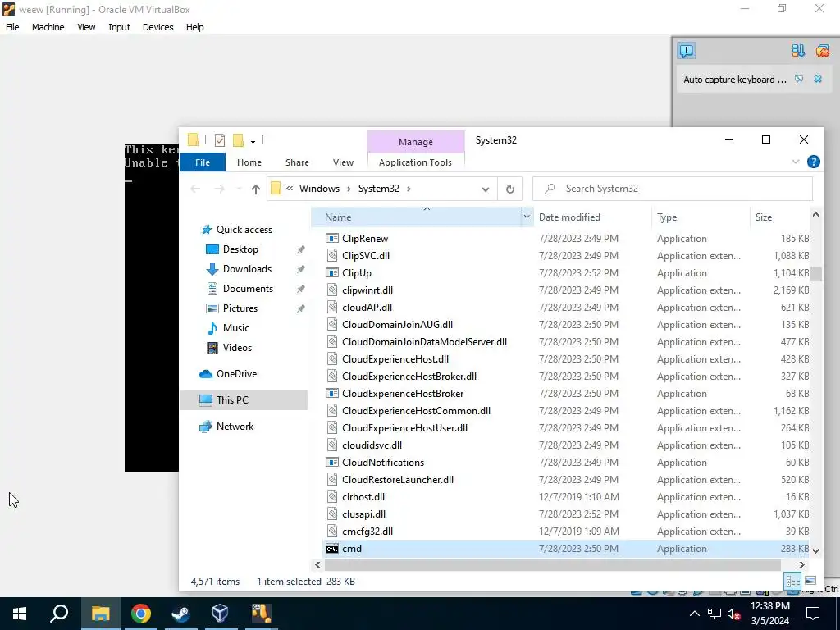Click the New folder quick access icon

[x=238, y=140]
